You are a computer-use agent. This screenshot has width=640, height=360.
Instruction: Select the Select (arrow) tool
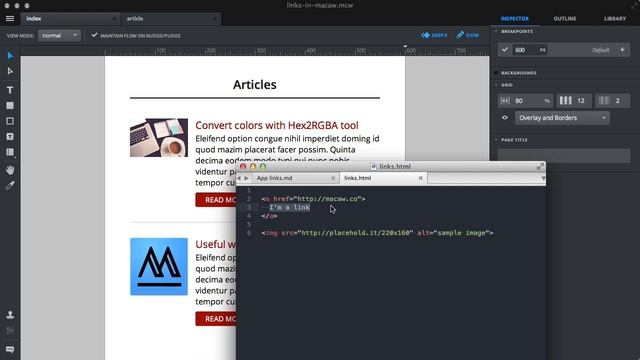coord(10,56)
